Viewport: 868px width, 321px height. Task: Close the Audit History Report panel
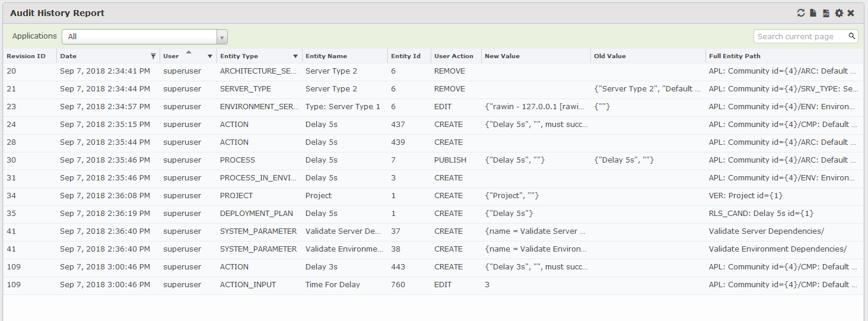(x=851, y=13)
